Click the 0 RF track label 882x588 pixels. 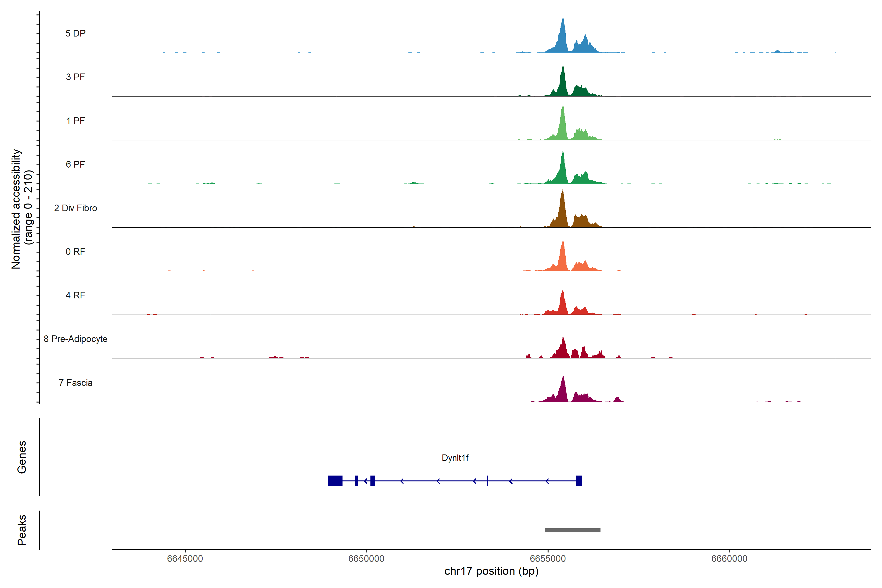click(x=75, y=252)
